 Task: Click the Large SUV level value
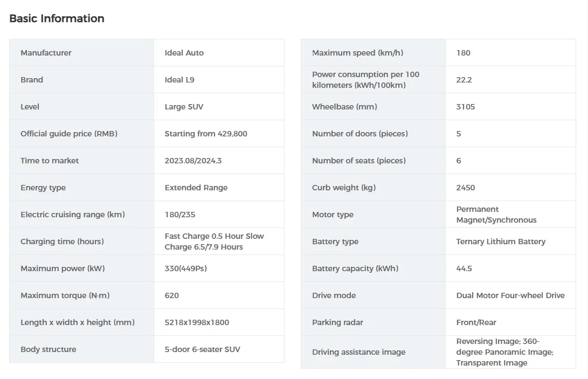tap(184, 107)
